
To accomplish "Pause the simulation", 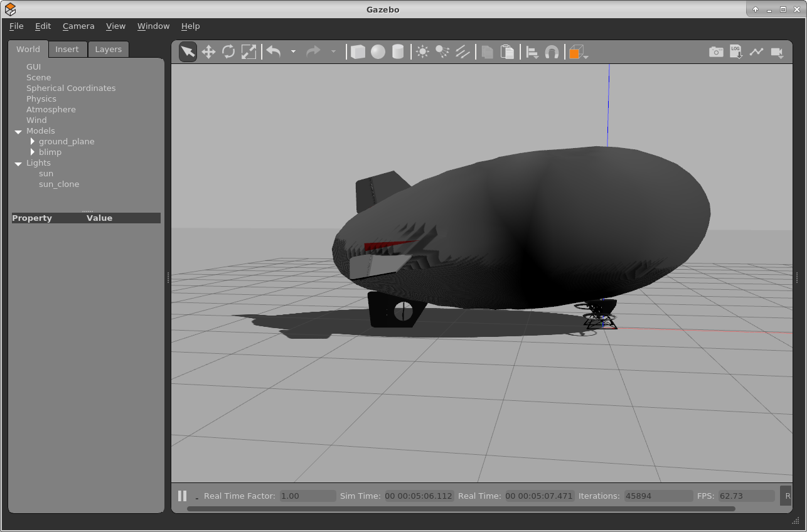I will [182, 496].
